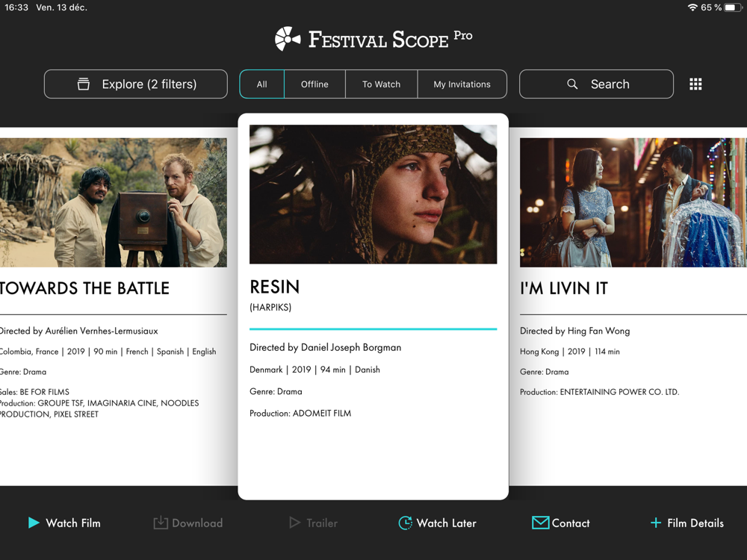This screenshot has width=747, height=560.
Task: Click the magnifying glass search icon
Action: tap(572, 84)
